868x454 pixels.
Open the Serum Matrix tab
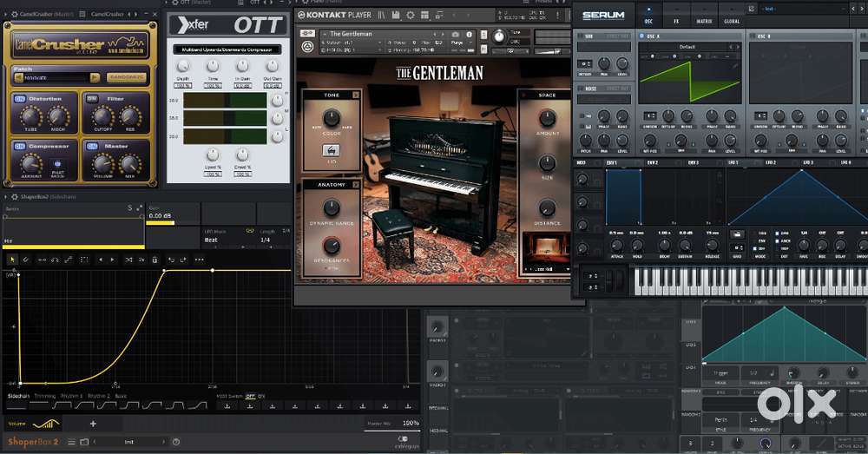tap(703, 20)
